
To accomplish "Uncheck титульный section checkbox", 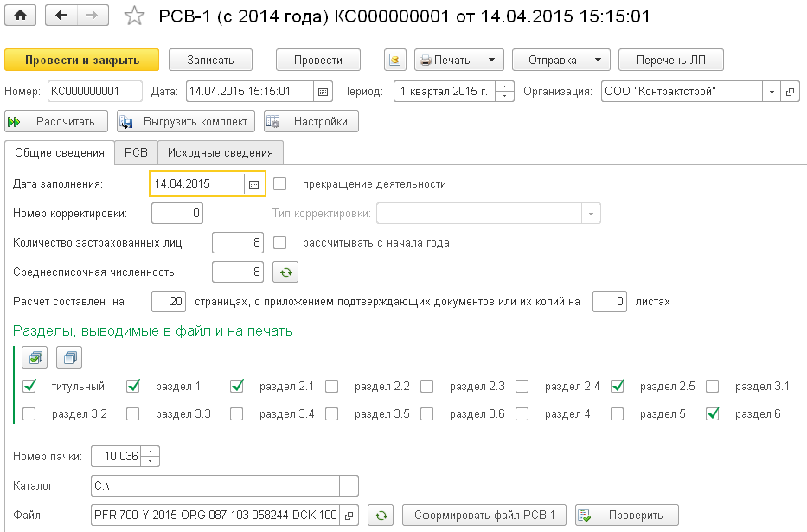I will tap(29, 386).
